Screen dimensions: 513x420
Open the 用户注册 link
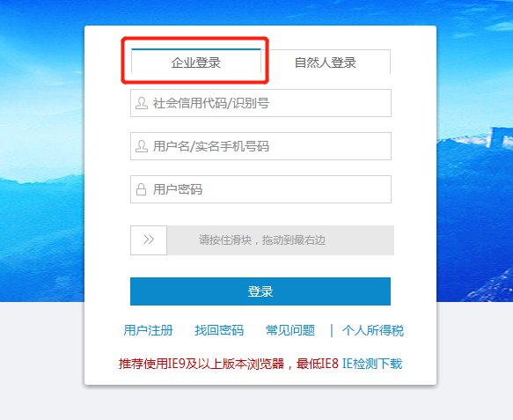tap(148, 330)
